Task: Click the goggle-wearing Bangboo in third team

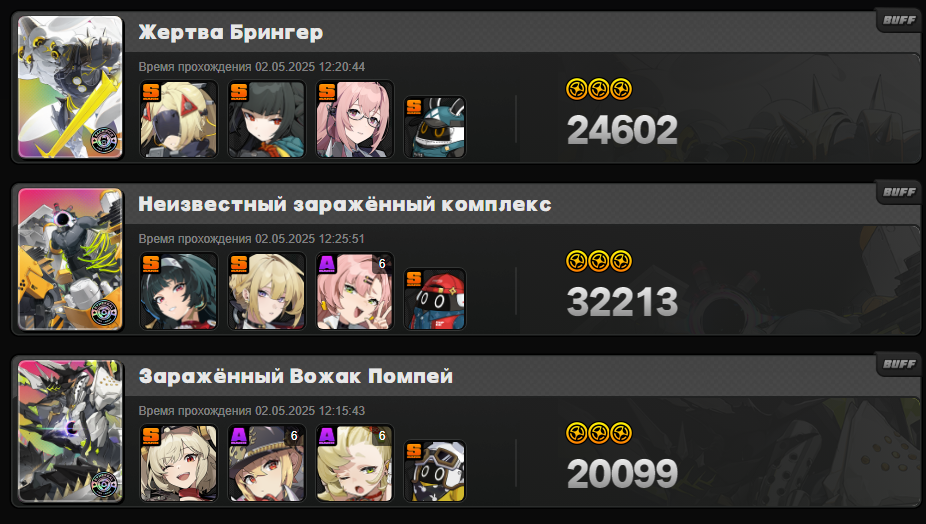Action: [x=435, y=471]
